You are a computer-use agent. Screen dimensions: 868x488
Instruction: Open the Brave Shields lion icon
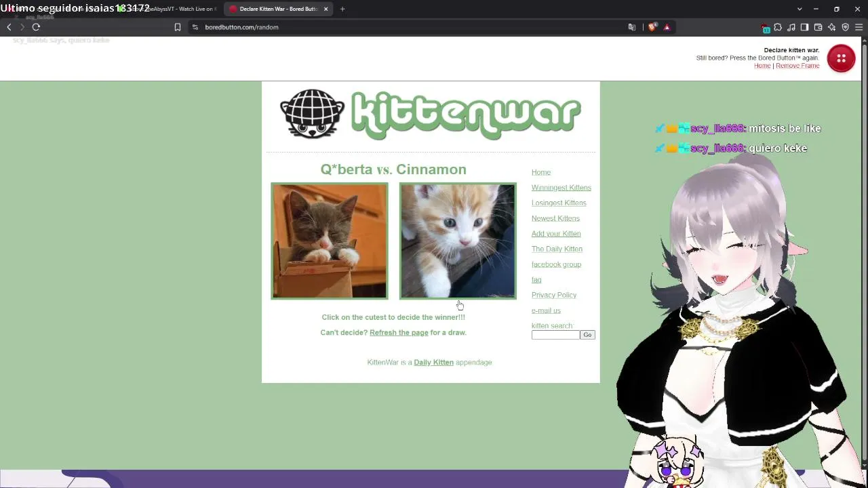(652, 27)
